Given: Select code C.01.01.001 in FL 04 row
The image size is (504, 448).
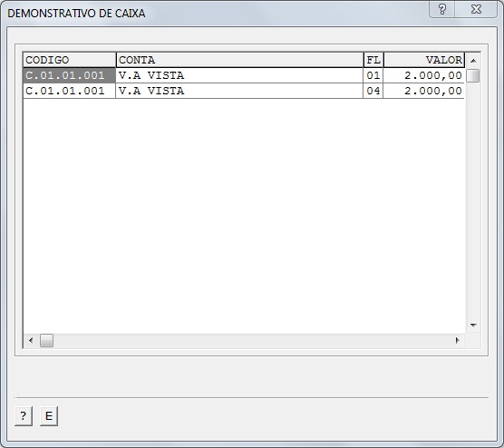Looking at the screenshot, I should [70, 91].
